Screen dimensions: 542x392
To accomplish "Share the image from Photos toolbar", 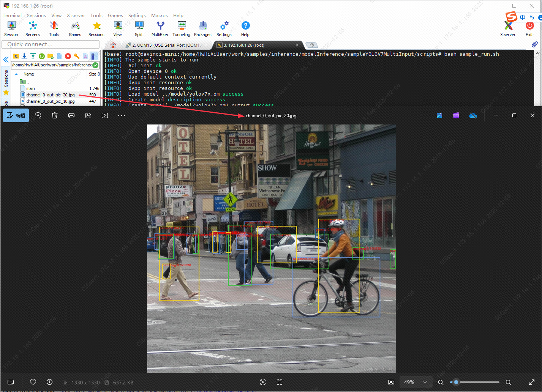I will [x=88, y=115].
